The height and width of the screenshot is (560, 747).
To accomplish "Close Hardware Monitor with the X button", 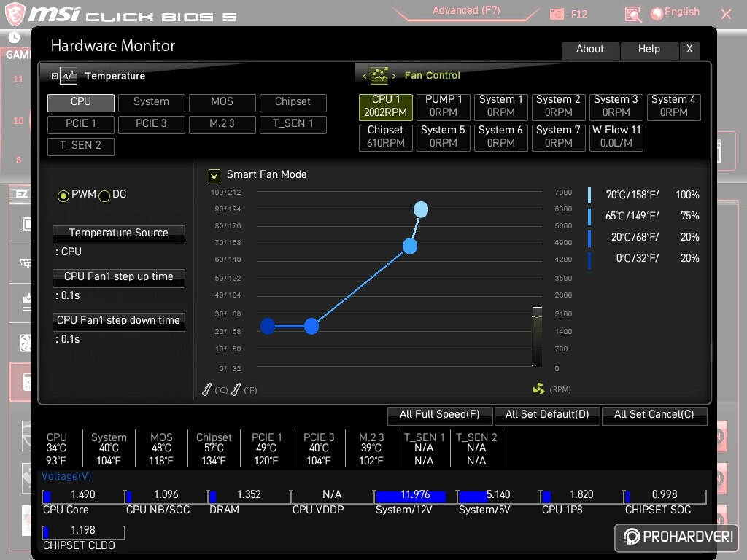I will (x=689, y=50).
